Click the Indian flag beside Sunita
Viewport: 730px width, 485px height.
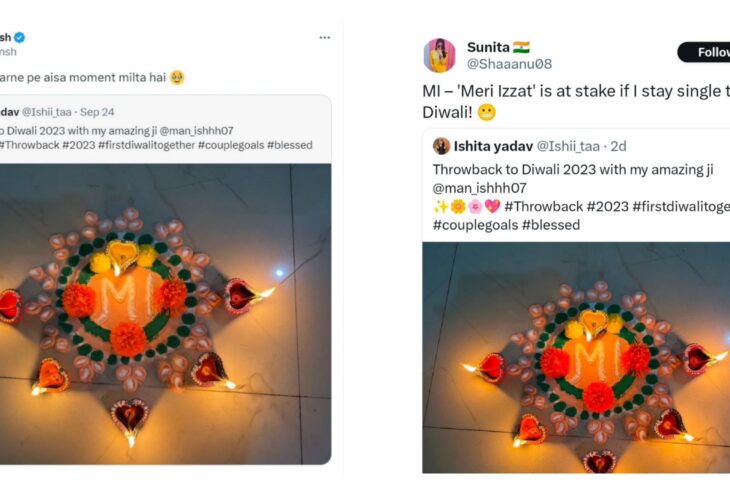(x=521, y=47)
